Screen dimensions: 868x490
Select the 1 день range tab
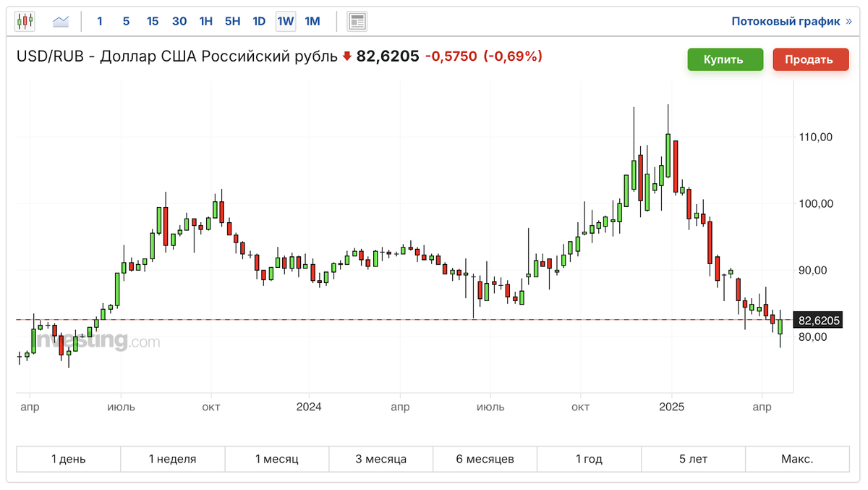[x=69, y=459]
